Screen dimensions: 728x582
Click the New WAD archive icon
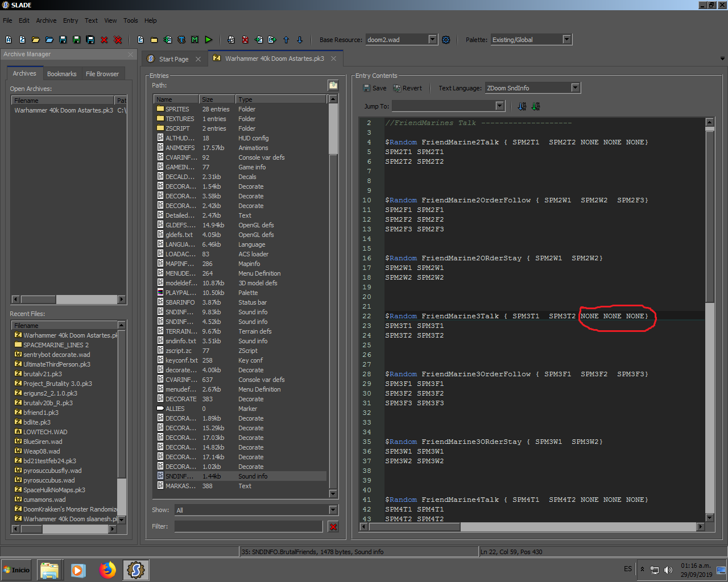click(9, 40)
